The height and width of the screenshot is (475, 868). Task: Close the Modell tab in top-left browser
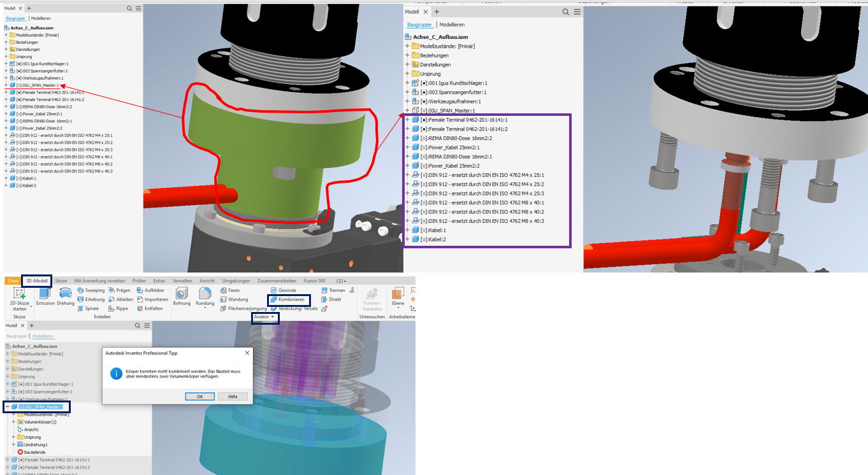click(20, 8)
